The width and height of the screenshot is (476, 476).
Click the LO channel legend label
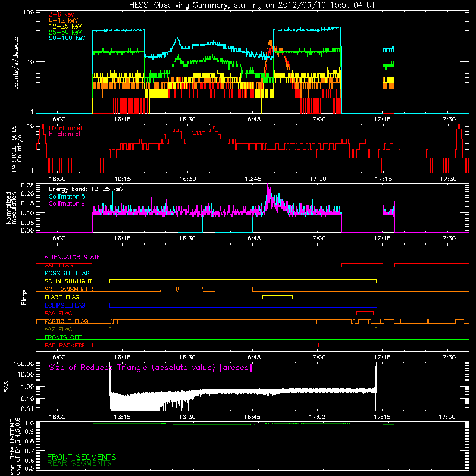(x=65, y=128)
